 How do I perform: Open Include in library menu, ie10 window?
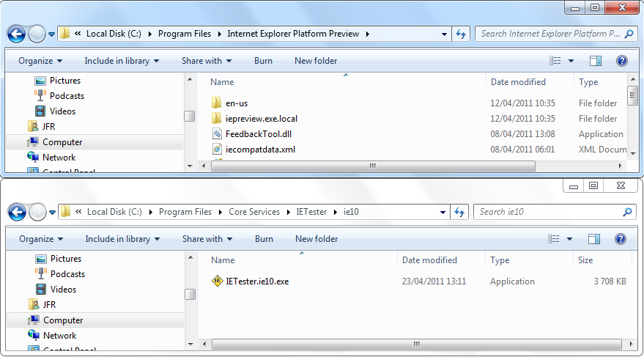pos(122,239)
